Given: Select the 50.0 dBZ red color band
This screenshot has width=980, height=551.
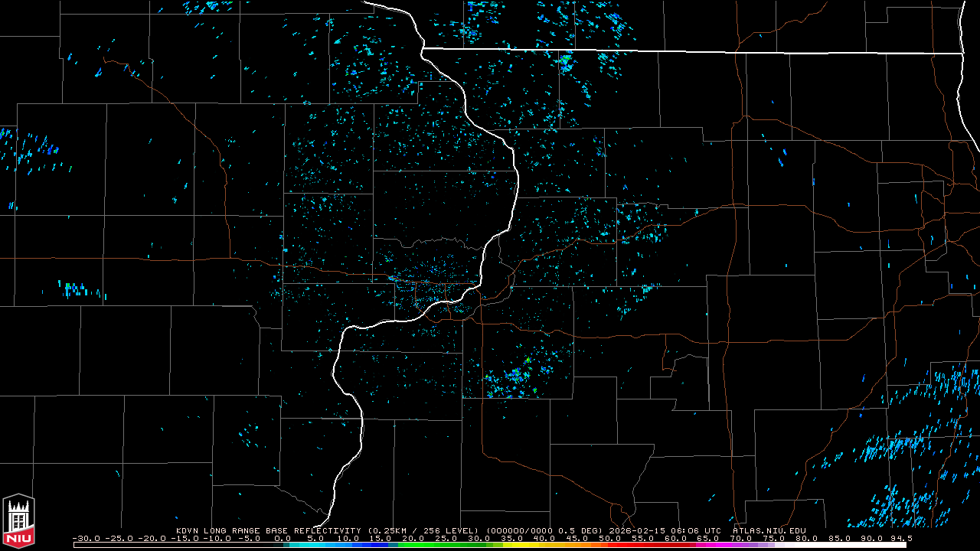Looking at the screenshot, I should click(x=610, y=545).
